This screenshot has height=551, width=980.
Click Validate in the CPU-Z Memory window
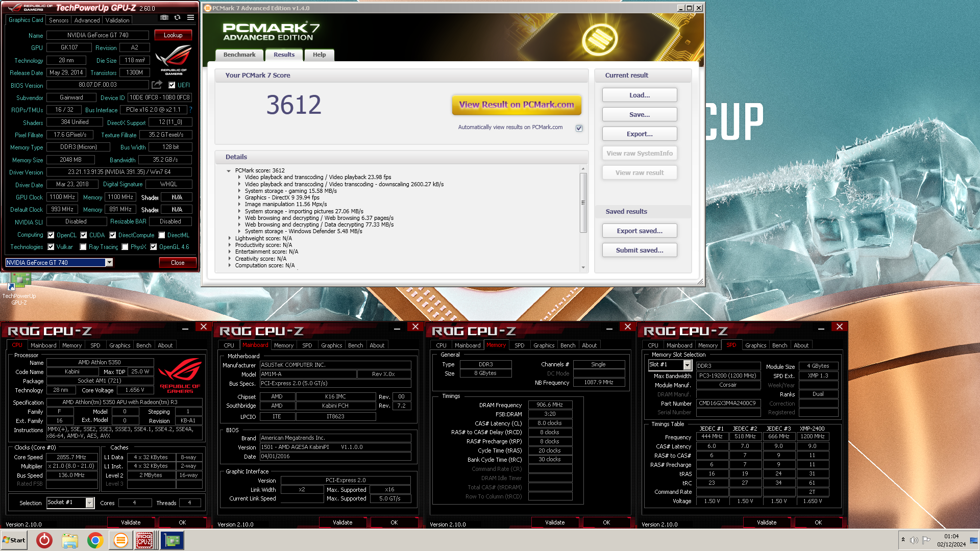(x=555, y=522)
